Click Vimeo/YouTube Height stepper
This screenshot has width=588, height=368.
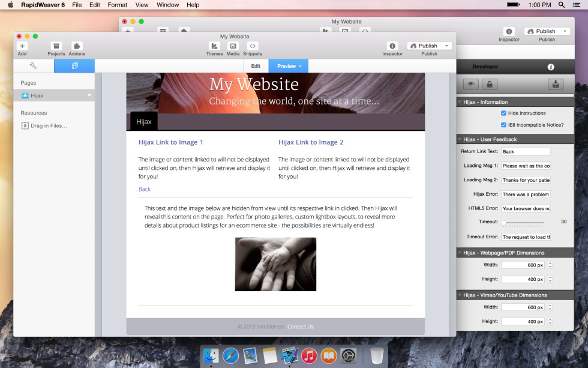pyautogui.click(x=550, y=322)
